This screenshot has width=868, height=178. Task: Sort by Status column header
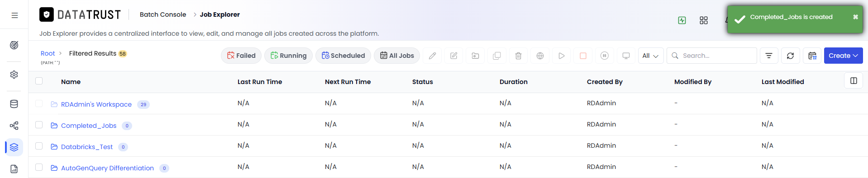click(423, 82)
